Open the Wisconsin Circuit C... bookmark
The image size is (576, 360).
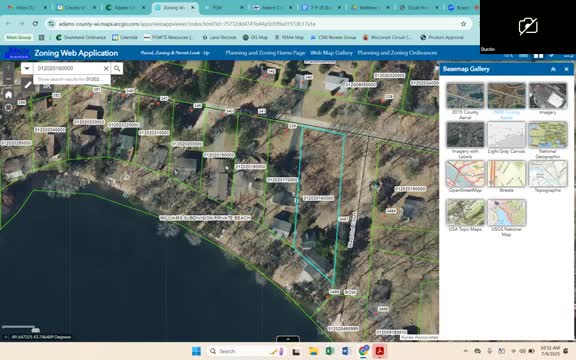[x=388, y=37]
